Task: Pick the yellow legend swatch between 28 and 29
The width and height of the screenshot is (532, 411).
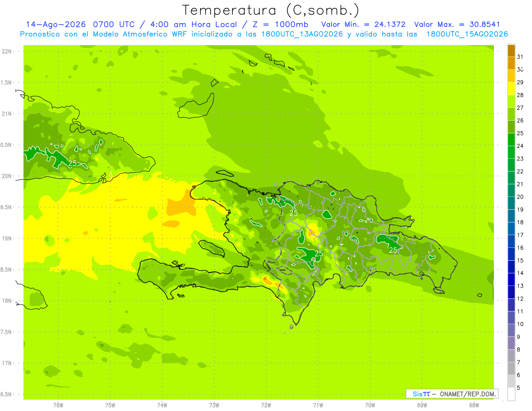Action: click(x=511, y=89)
